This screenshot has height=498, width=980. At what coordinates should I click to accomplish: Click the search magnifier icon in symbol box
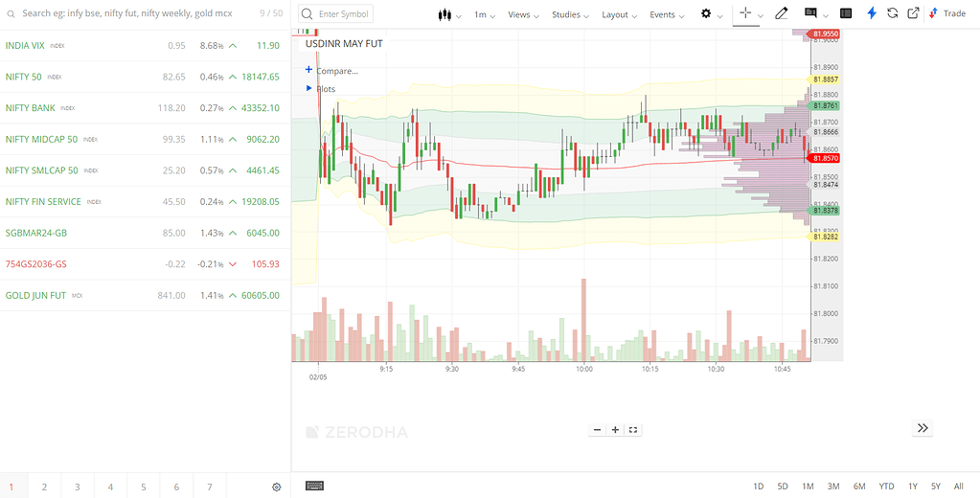(307, 13)
